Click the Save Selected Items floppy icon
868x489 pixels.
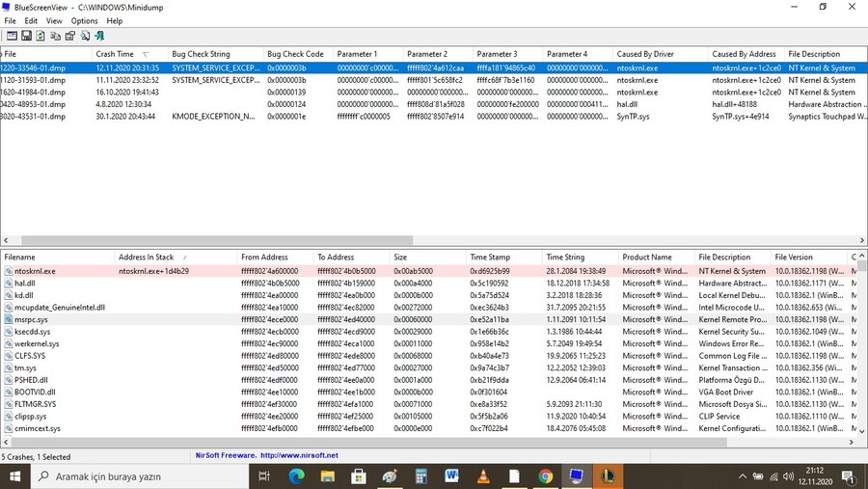(26, 36)
